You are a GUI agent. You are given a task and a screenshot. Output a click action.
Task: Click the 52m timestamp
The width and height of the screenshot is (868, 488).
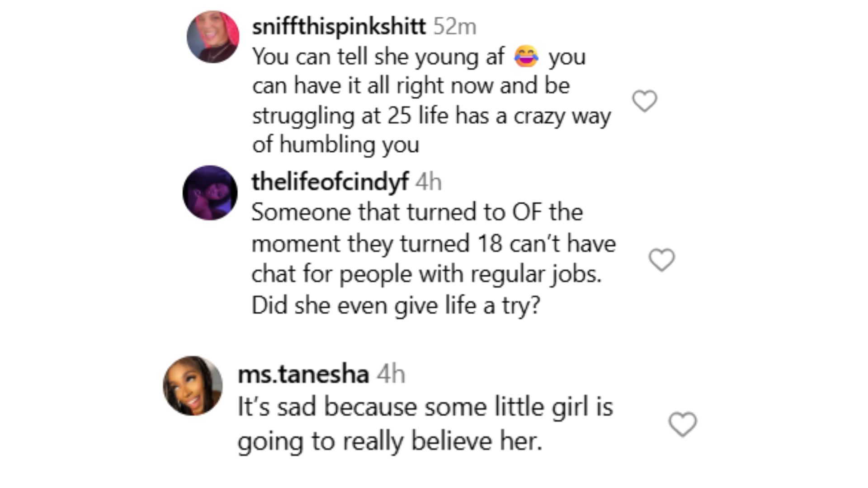tap(454, 27)
